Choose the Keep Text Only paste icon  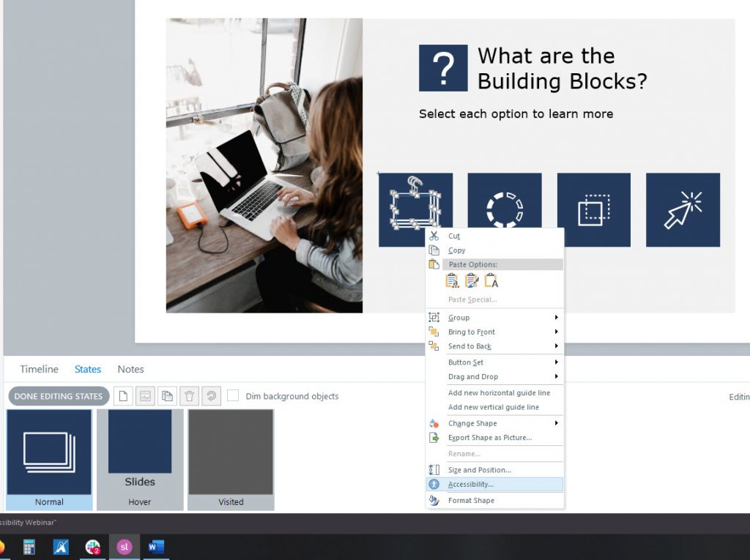491,280
